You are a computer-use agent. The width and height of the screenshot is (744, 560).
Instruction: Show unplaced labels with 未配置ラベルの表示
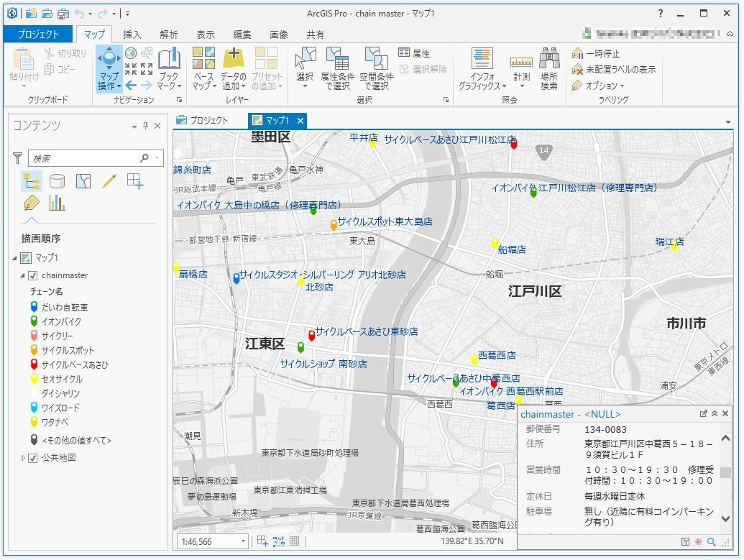click(613, 69)
